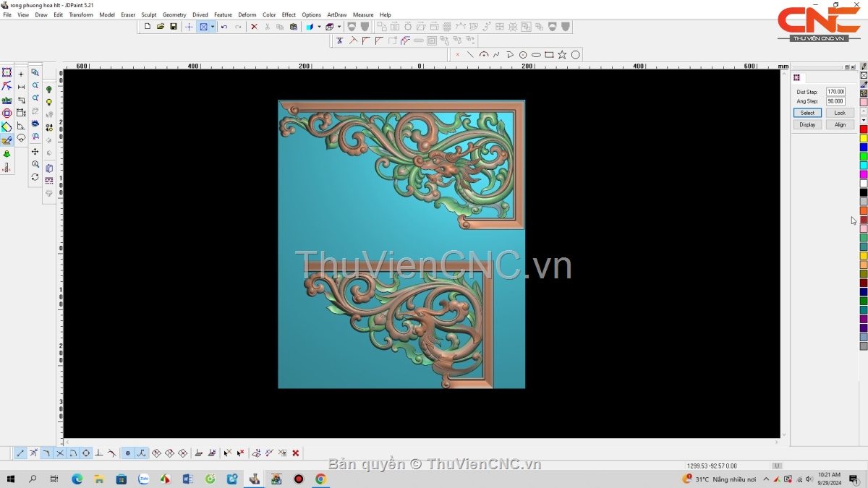Open Word from the taskbar
The image size is (868, 488).
pyautogui.click(x=188, y=479)
